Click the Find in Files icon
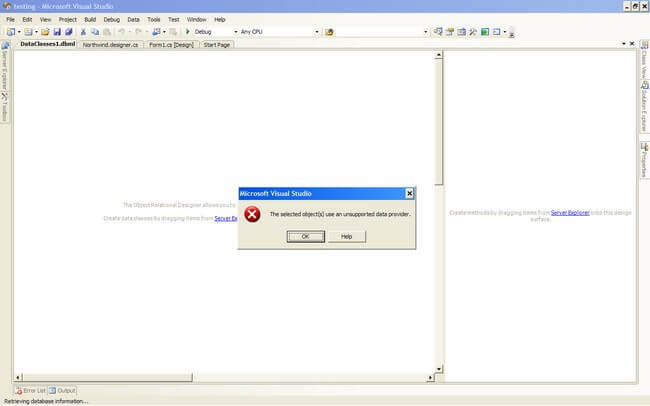 click(329, 32)
